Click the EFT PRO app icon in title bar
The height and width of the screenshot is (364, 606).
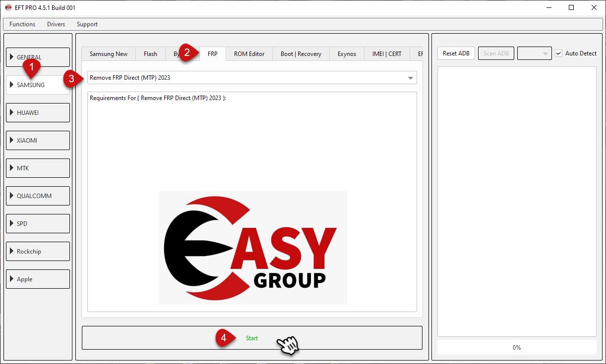8,7
